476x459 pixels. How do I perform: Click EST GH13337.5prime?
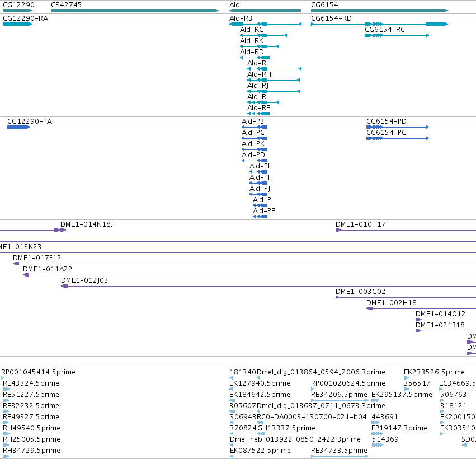(286, 429)
